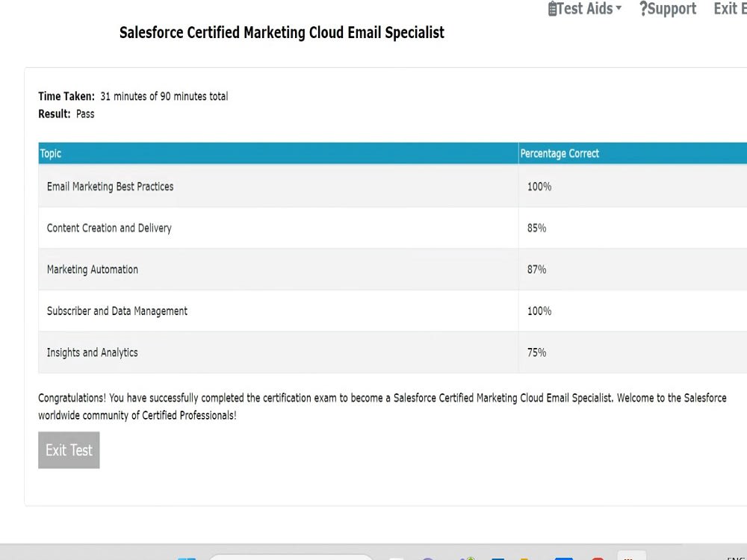Click the '31 minutes of 90 minutes total' text

click(164, 96)
